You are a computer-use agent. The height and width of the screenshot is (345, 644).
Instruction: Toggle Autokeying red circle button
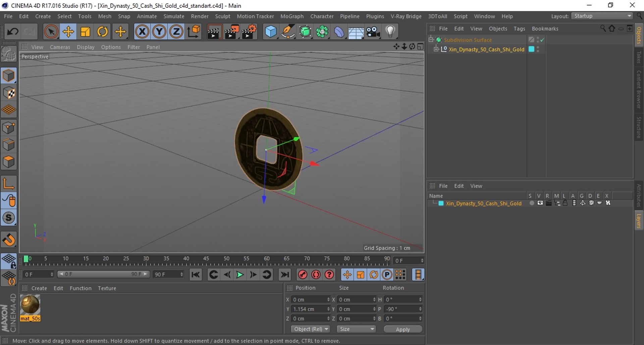316,275
